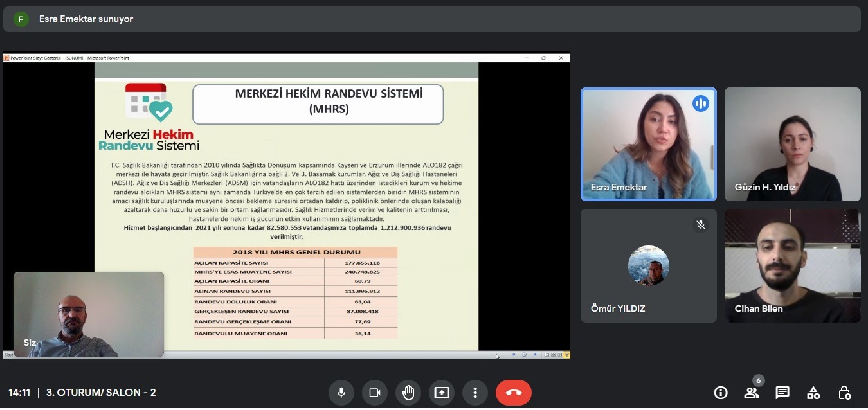This screenshot has height=410, width=868.
Task: Click the muted mic icon on Ömür's tile
Action: [701, 225]
